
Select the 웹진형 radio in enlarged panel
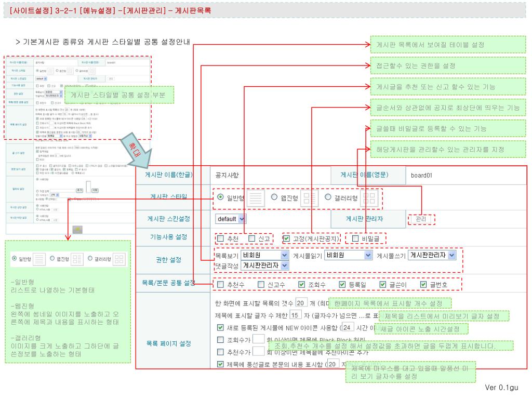point(274,197)
